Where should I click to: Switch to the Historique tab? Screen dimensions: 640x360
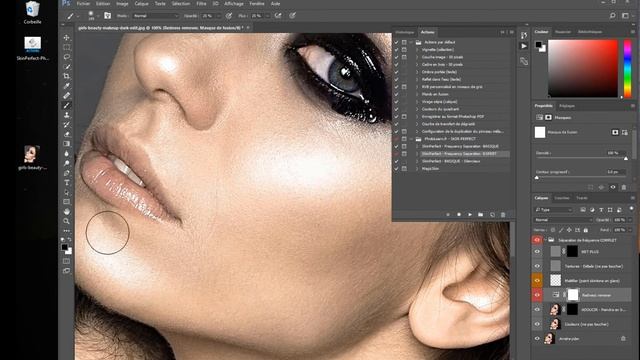(404, 32)
